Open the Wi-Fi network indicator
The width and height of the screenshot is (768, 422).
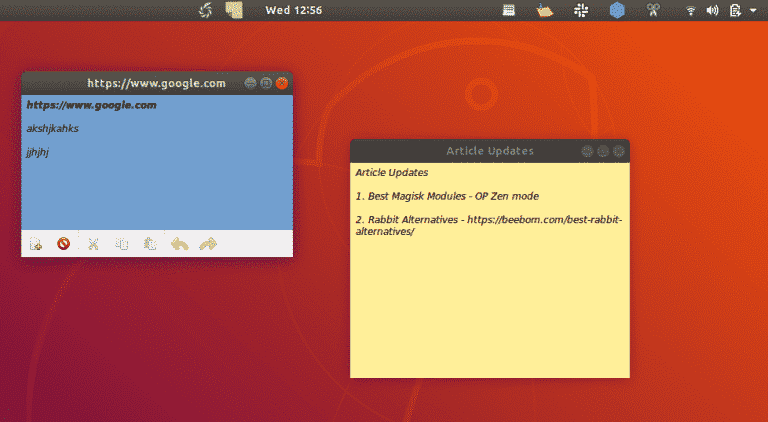coord(691,10)
